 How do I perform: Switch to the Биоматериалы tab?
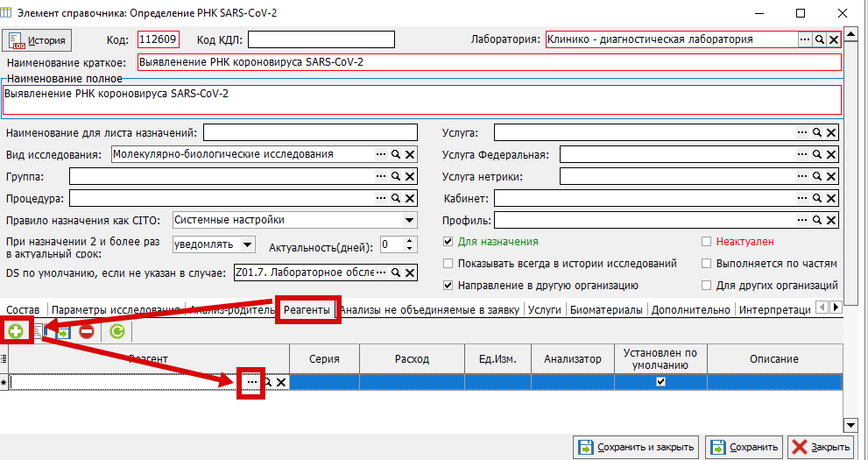click(606, 309)
